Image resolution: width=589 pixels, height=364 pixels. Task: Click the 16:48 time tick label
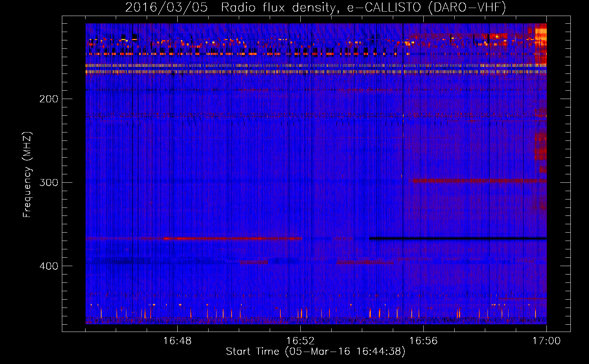tap(177, 341)
